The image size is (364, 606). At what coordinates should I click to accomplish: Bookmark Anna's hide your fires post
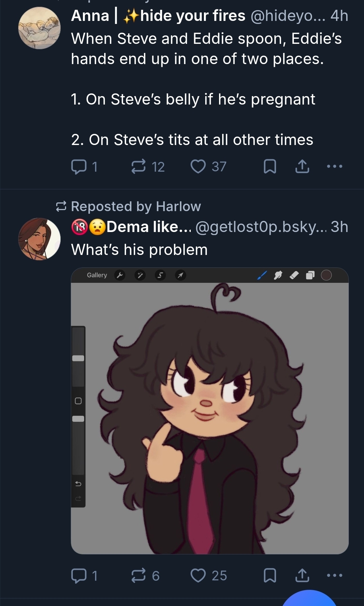click(x=270, y=167)
